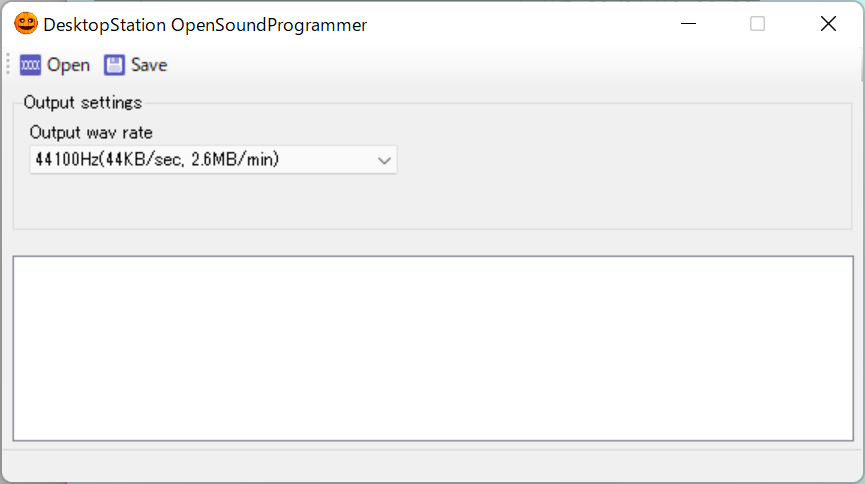
Task: Focus the large white text area
Action: [432, 348]
